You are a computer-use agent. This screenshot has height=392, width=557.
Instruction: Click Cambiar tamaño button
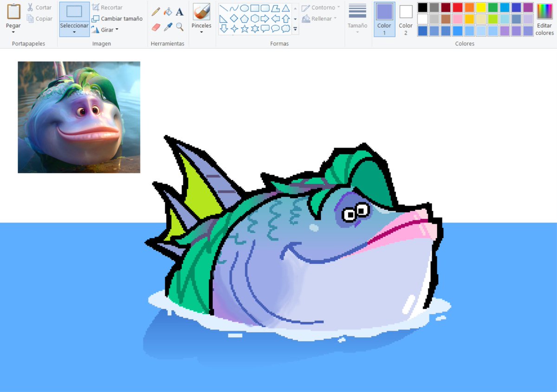coord(117,19)
